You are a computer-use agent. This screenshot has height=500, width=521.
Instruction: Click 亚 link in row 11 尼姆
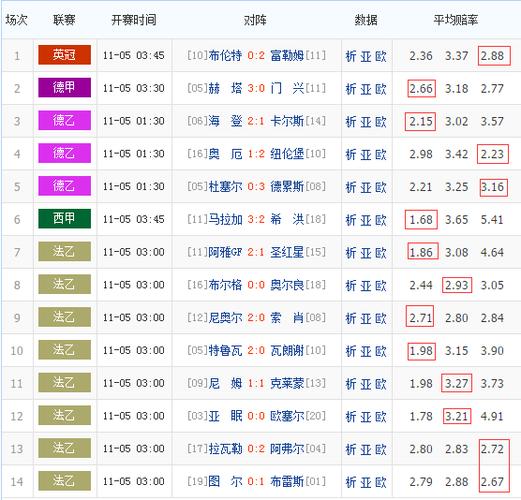366,384
